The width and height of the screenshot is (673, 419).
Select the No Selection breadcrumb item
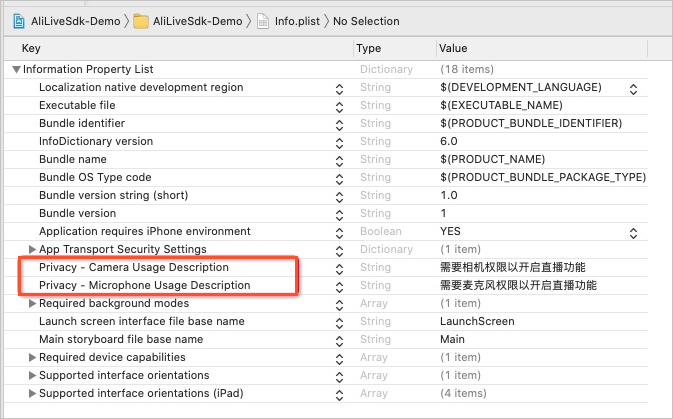(x=366, y=21)
